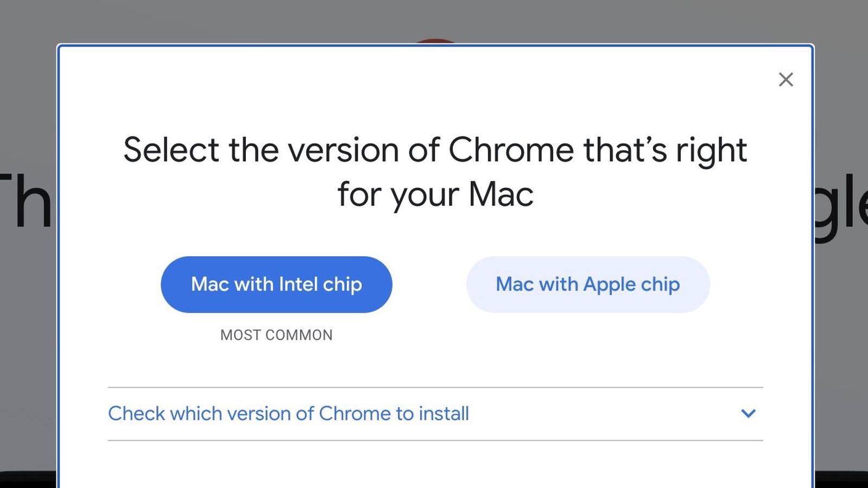The width and height of the screenshot is (868, 488).
Task: Open "Check which version of Chrome to install"
Action: pos(288,414)
